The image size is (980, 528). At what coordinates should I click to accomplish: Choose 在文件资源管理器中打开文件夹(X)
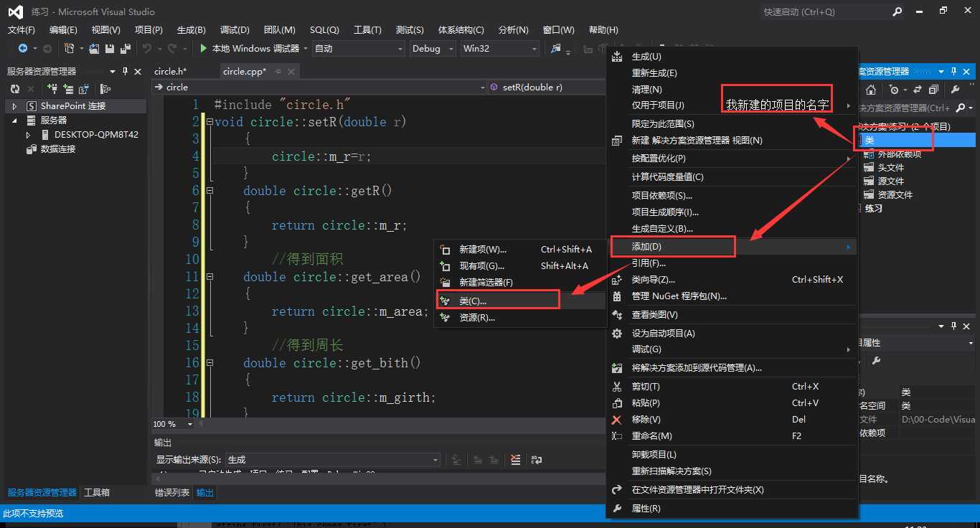(x=732, y=490)
